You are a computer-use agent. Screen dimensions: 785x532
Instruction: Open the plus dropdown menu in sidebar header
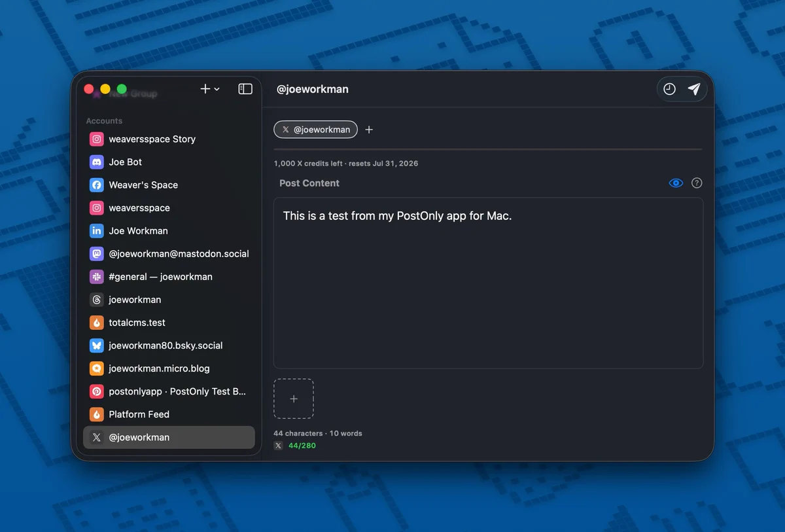pyautogui.click(x=210, y=89)
